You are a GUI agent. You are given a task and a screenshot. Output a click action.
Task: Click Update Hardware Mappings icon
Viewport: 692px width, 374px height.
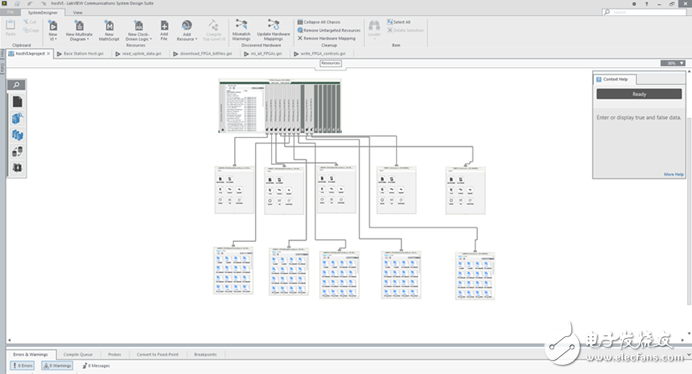point(273,25)
